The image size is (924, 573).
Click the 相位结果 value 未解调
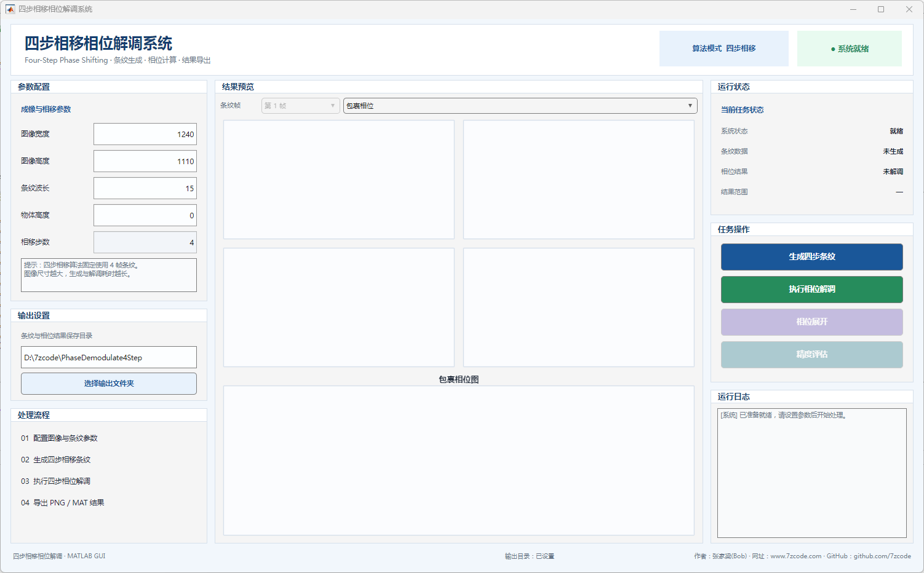[893, 172]
